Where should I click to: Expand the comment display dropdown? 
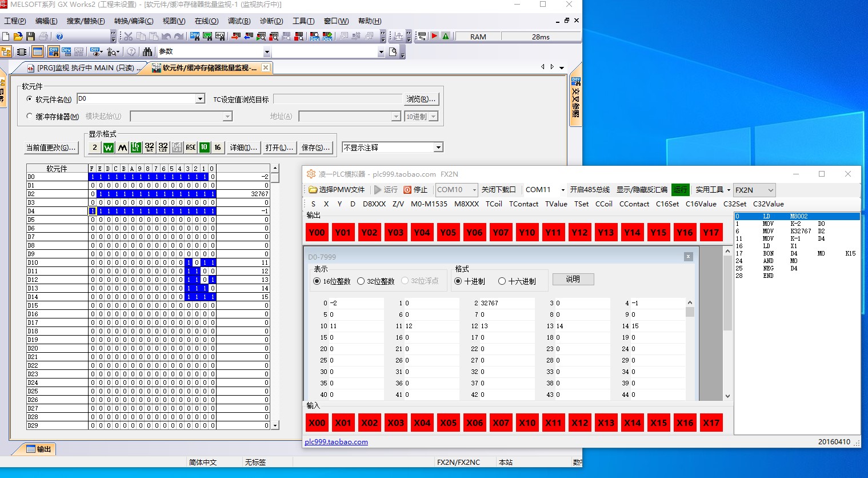pyautogui.click(x=438, y=148)
